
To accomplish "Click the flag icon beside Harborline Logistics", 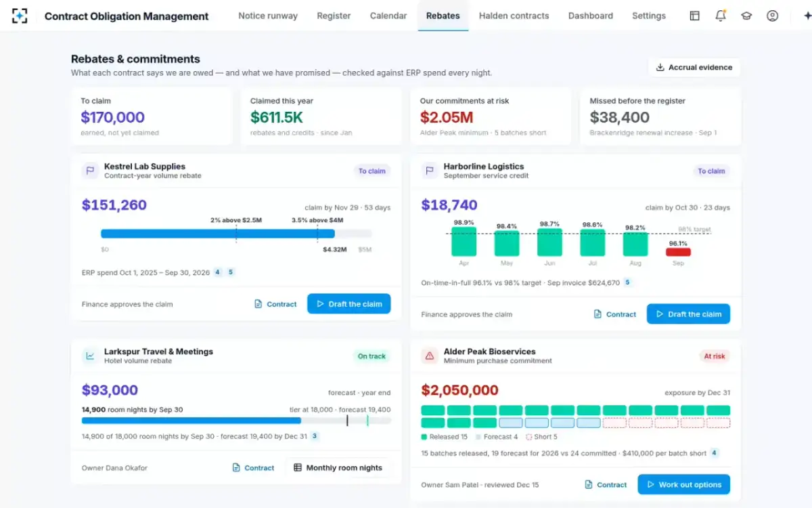I will [430, 171].
